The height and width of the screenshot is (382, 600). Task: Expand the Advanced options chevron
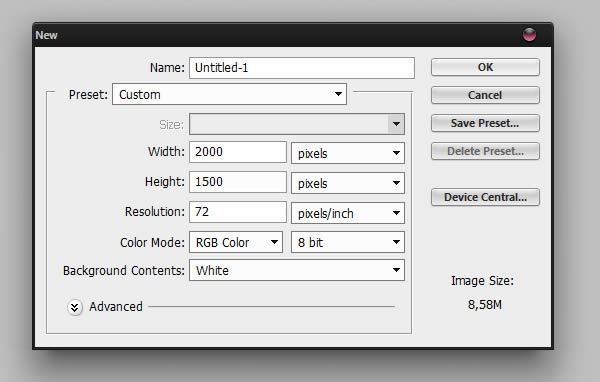click(x=75, y=307)
